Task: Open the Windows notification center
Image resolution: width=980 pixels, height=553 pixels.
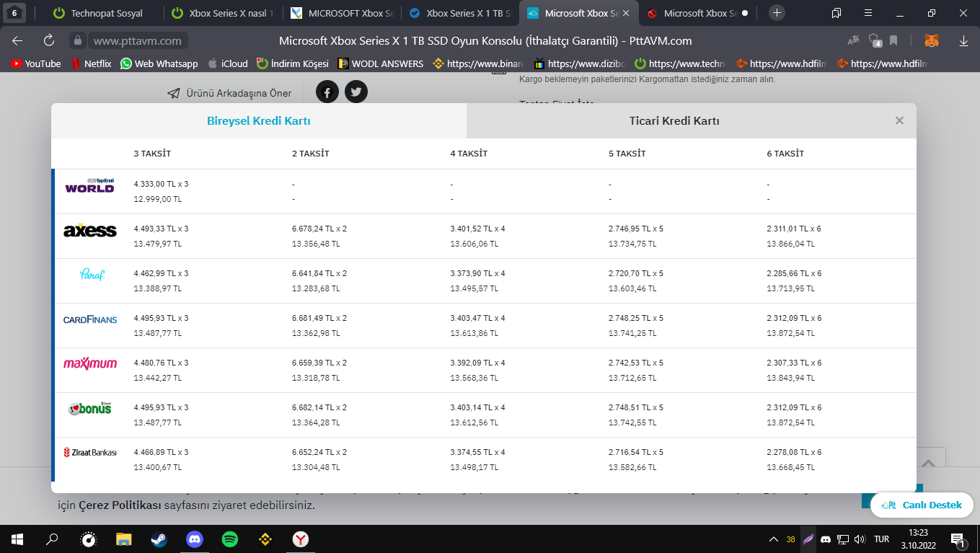Action: pyautogui.click(x=959, y=539)
